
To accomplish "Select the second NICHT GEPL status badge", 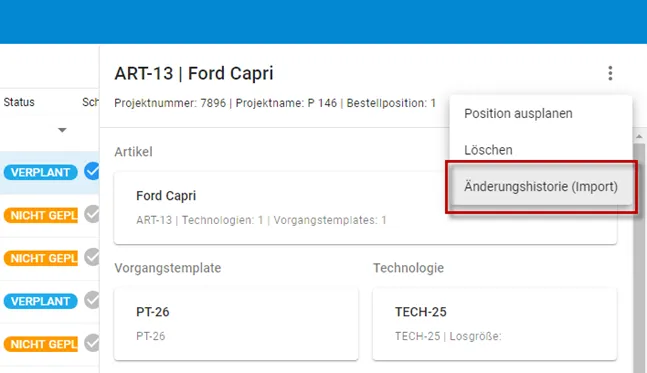I will tap(40, 258).
